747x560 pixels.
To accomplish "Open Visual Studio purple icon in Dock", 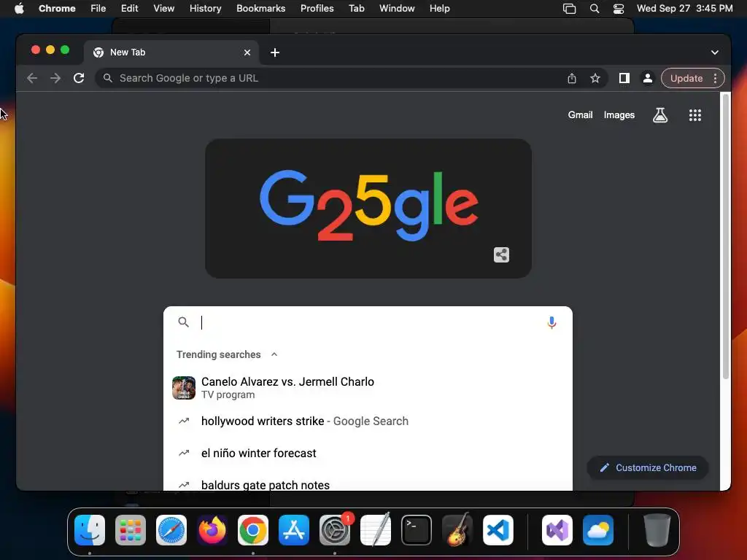I will [x=557, y=530].
